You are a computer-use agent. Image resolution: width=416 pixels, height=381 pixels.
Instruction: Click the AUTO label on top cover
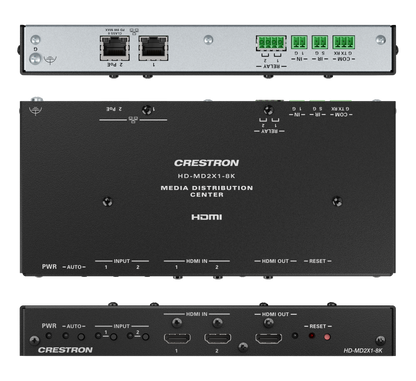74,267
